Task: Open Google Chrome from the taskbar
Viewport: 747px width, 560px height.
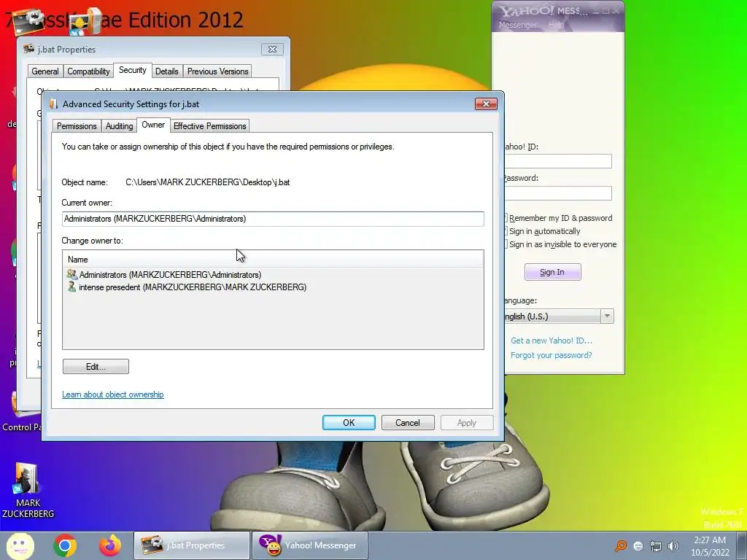Action: pos(65,545)
